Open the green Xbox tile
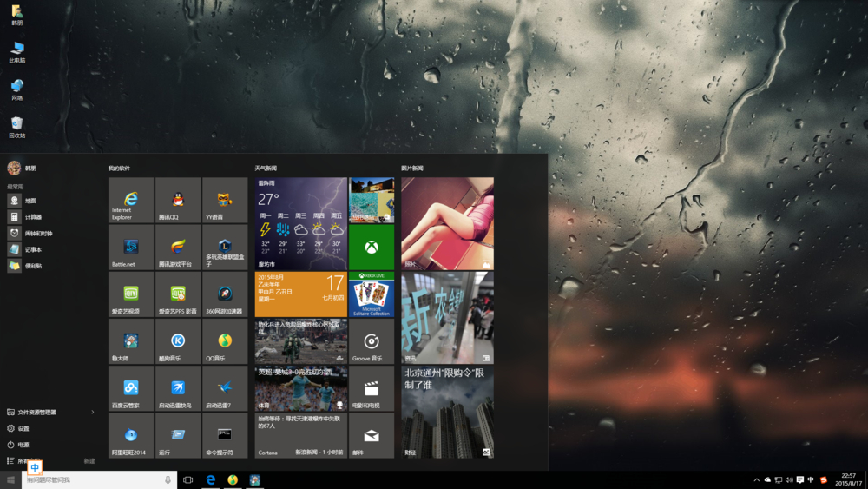This screenshot has height=489, width=868. tap(372, 247)
